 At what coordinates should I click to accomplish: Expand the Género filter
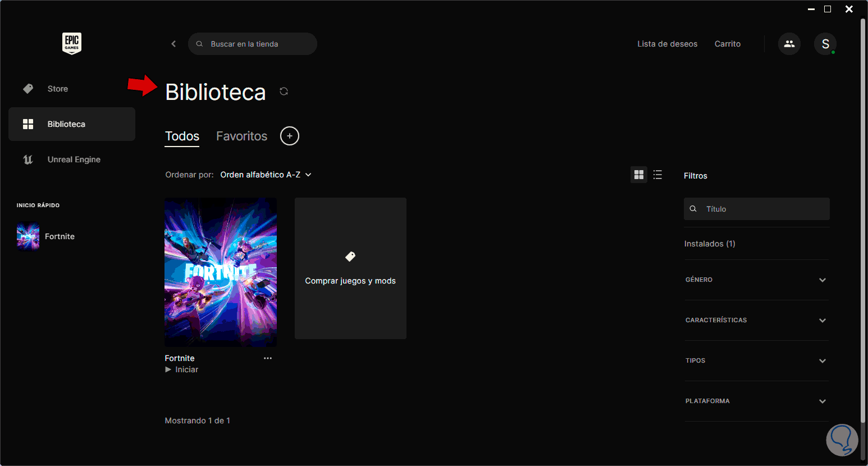tap(756, 280)
